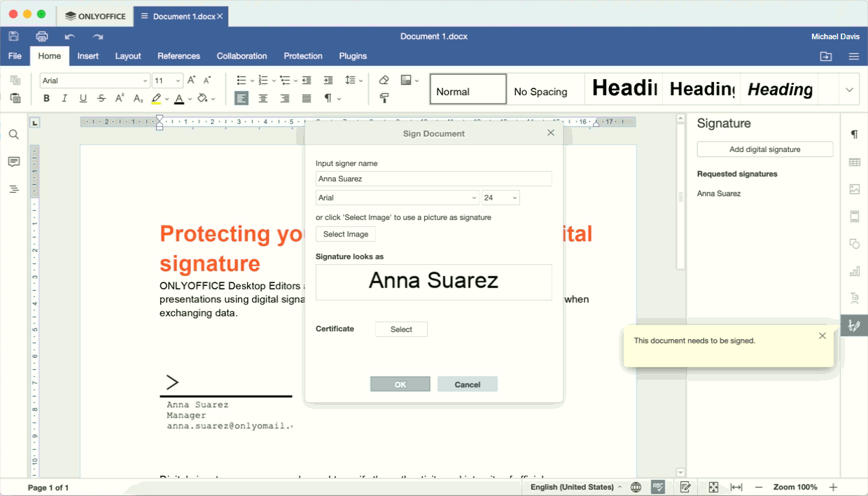
Task: Click the Clear style eraser icon
Action: point(384,81)
